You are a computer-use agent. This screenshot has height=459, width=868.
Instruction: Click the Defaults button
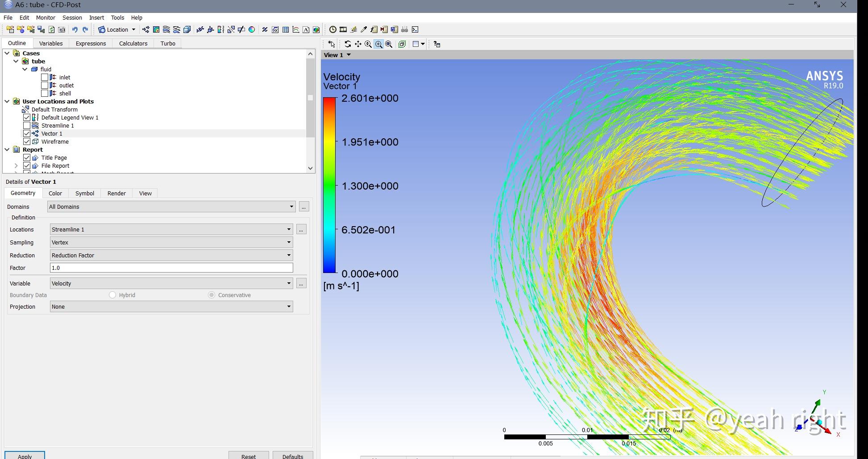[x=292, y=456]
